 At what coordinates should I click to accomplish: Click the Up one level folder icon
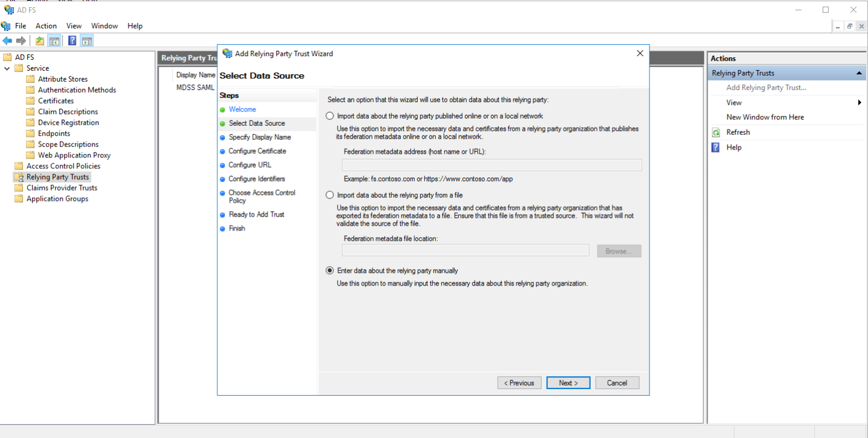(x=39, y=41)
